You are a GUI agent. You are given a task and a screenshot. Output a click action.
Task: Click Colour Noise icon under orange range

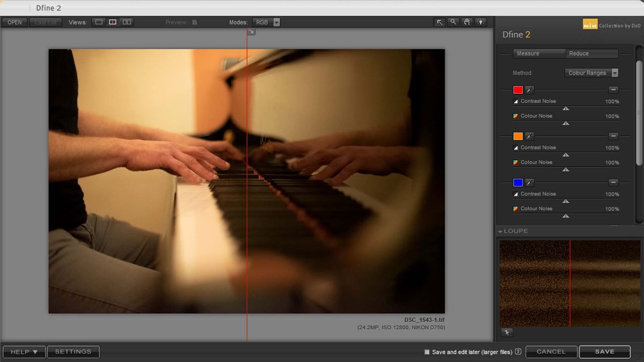[516, 162]
